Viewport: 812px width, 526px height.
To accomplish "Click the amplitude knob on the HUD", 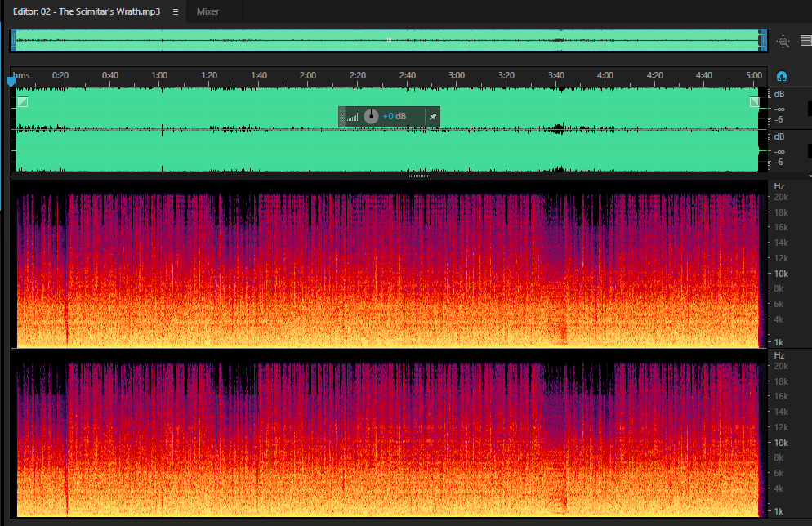I will [x=371, y=117].
